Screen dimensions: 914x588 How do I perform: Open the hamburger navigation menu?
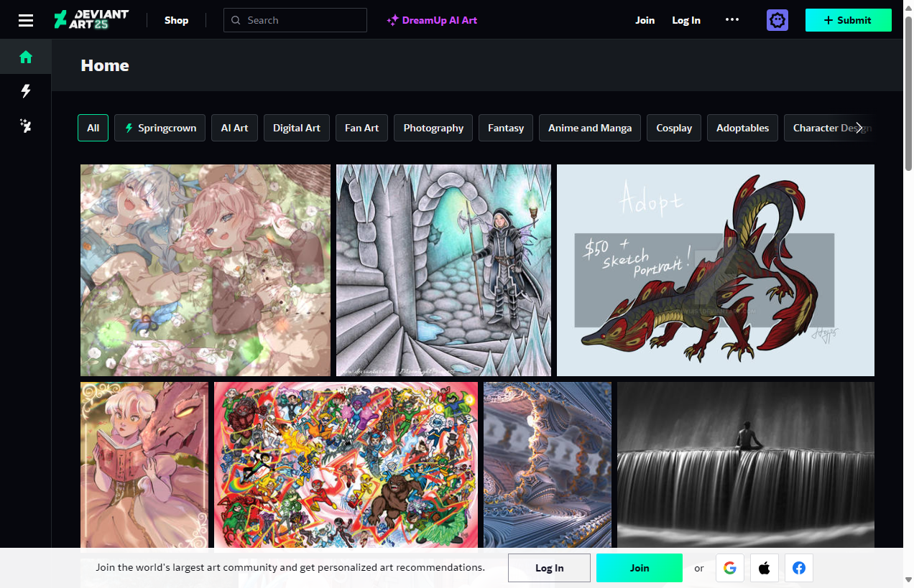pos(26,20)
